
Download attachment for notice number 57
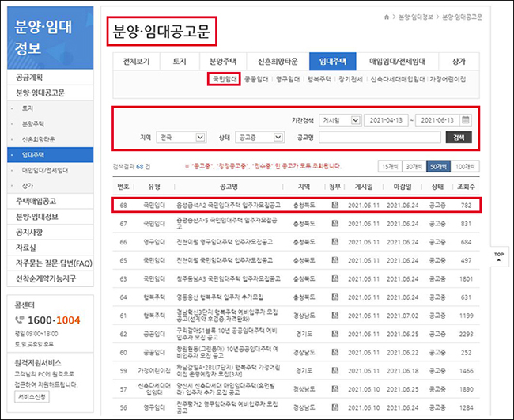pyautogui.click(x=334, y=388)
